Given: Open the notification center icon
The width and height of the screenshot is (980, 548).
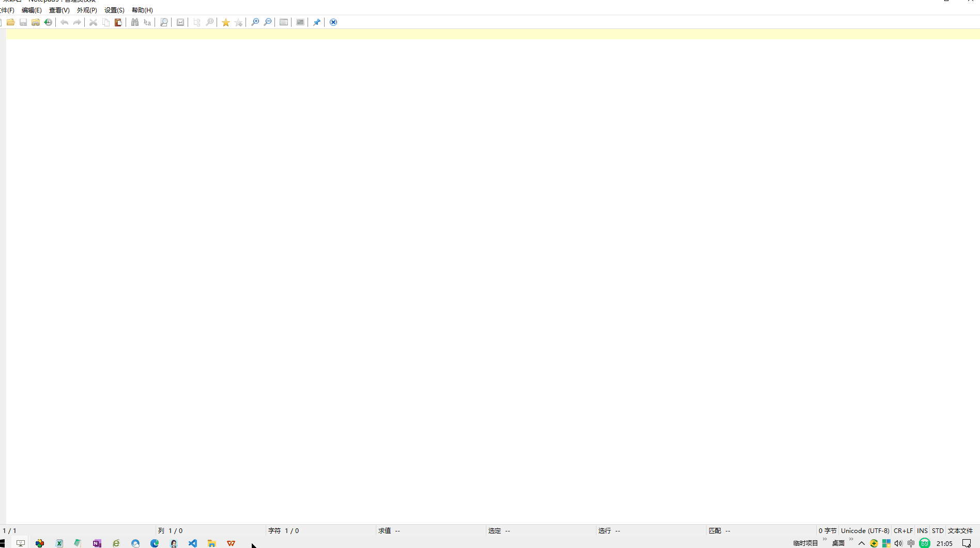Looking at the screenshot, I should [967, 543].
